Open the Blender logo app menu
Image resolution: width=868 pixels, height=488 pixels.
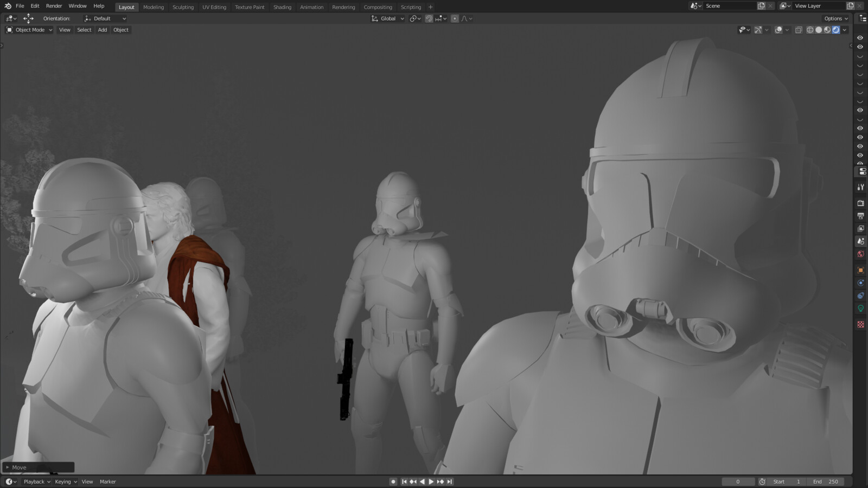pyautogui.click(x=8, y=6)
